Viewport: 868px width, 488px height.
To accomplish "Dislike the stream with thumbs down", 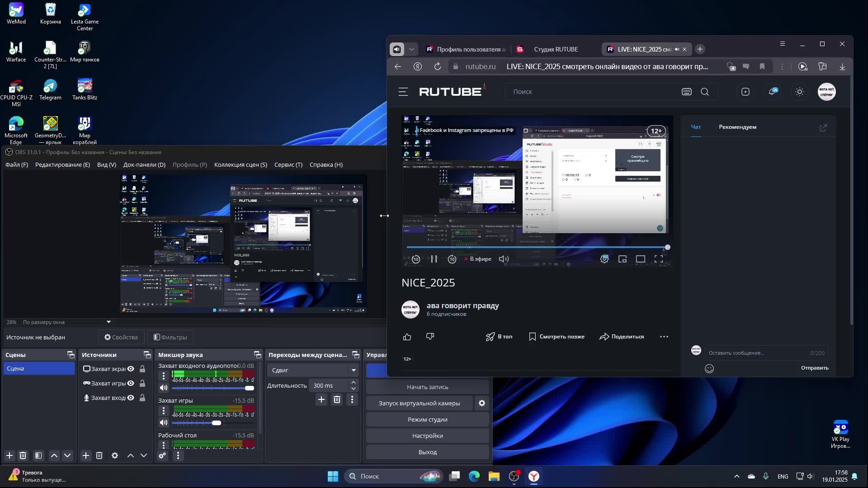I will coord(430,337).
